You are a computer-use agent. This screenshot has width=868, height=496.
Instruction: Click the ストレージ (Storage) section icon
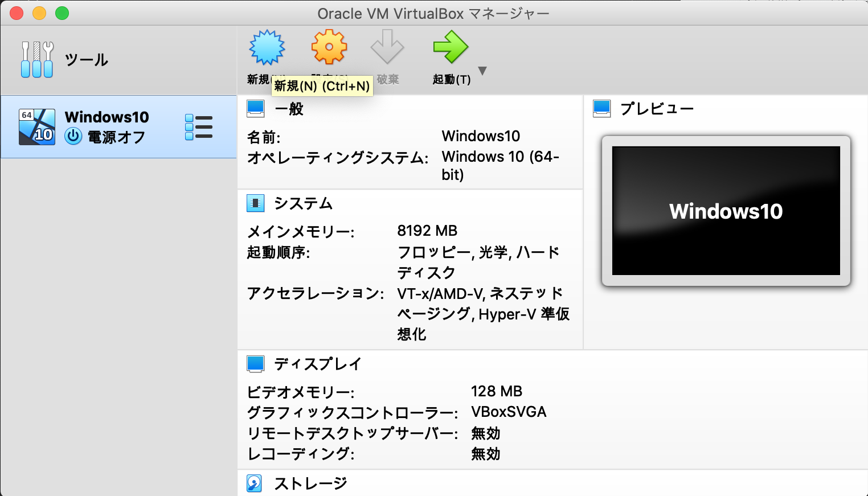click(x=253, y=483)
